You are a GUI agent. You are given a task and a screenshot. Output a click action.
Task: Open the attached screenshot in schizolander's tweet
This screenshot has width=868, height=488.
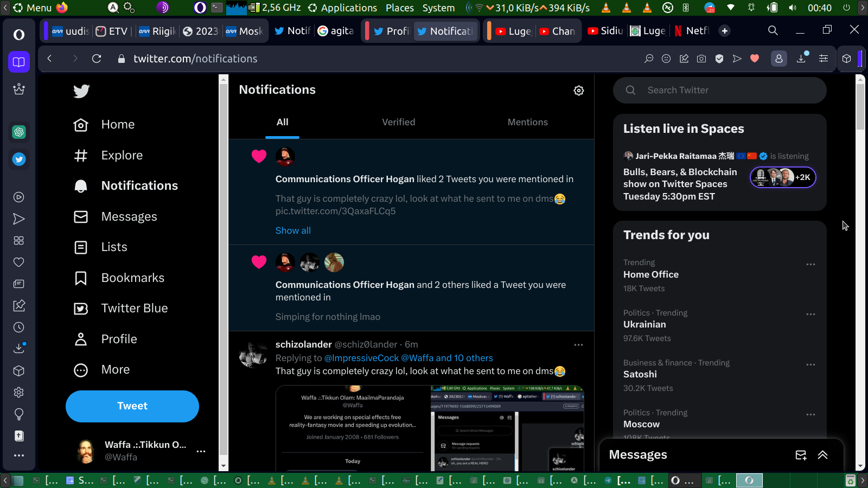click(430, 428)
